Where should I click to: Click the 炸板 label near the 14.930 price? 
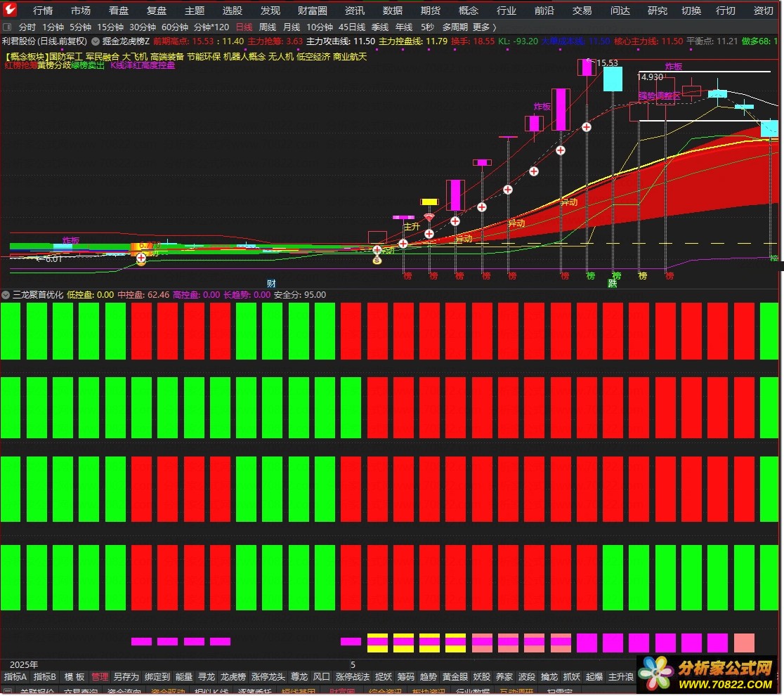[x=674, y=67]
